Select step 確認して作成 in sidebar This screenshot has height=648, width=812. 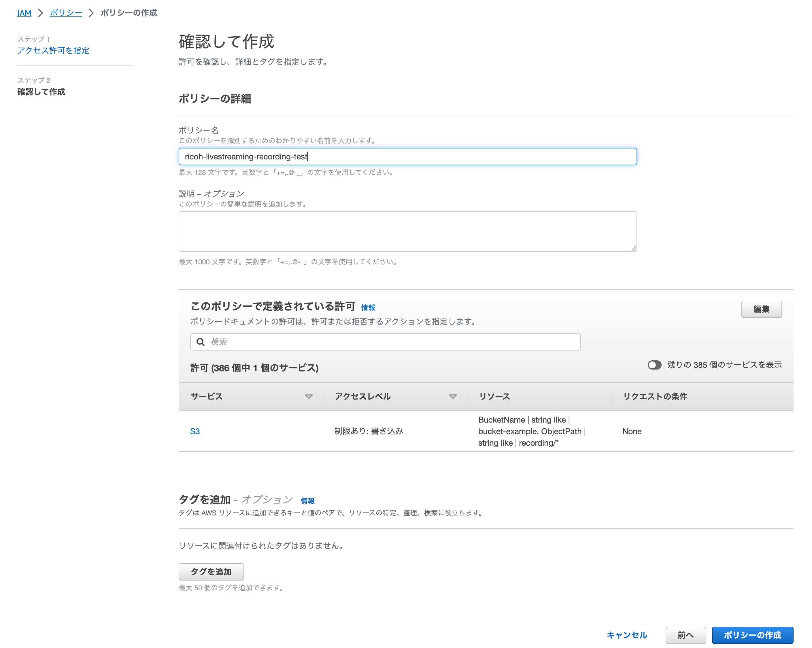click(41, 92)
